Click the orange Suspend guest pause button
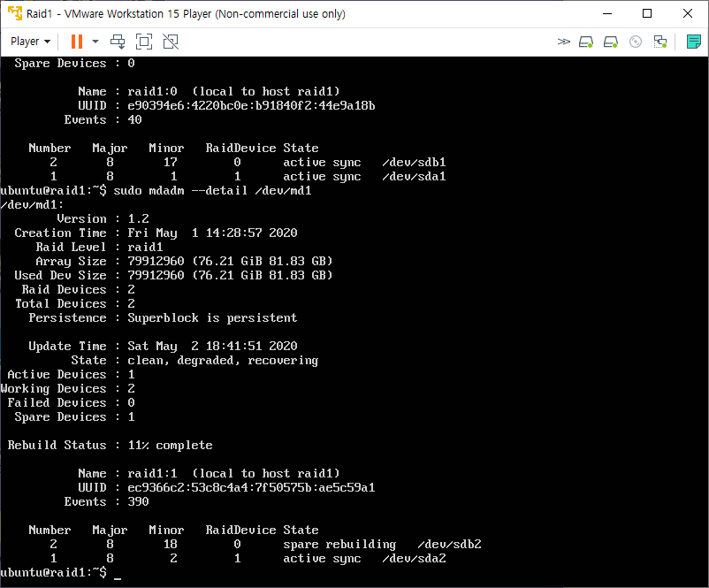The width and height of the screenshot is (709, 588). tap(76, 42)
